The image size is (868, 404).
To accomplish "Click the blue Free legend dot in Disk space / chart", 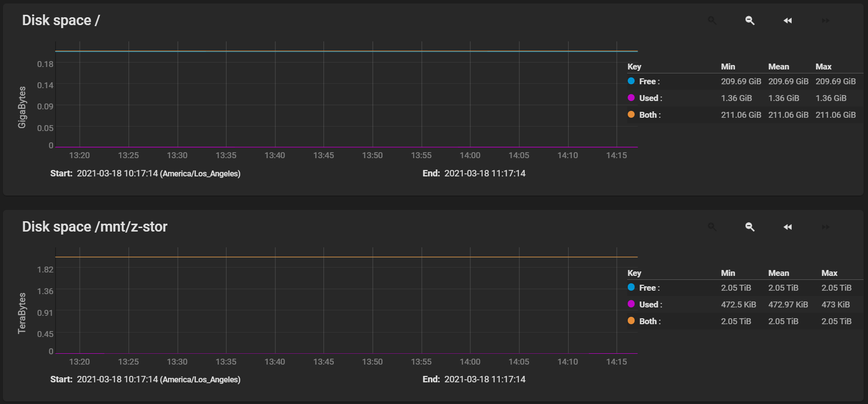I will coord(631,81).
